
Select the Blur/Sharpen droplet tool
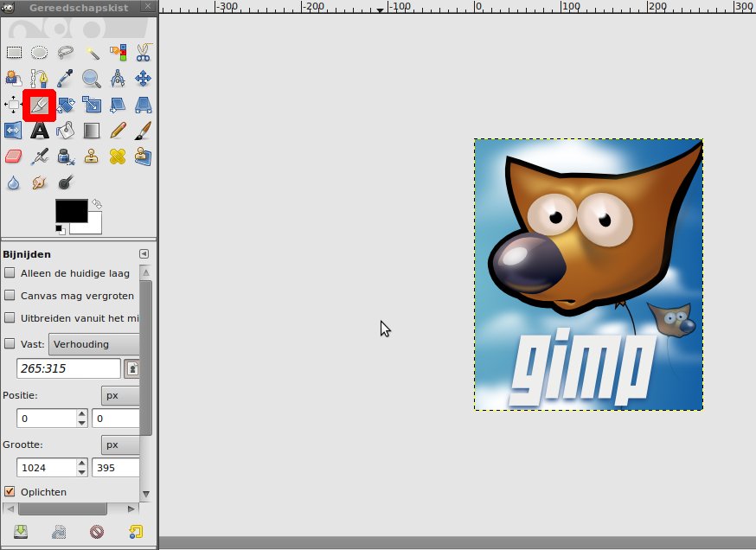pyautogui.click(x=14, y=182)
